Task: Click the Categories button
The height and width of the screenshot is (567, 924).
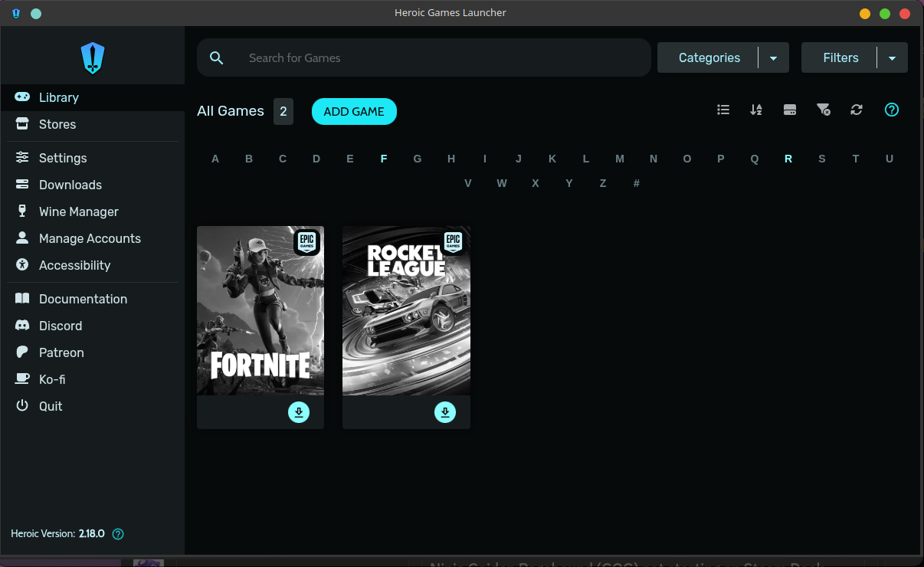Action: click(709, 58)
